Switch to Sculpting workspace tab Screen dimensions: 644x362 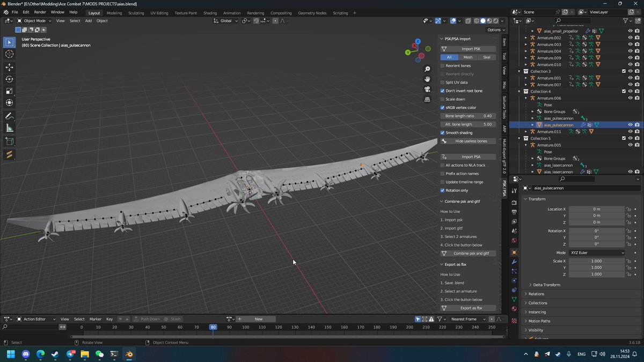pyautogui.click(x=136, y=13)
